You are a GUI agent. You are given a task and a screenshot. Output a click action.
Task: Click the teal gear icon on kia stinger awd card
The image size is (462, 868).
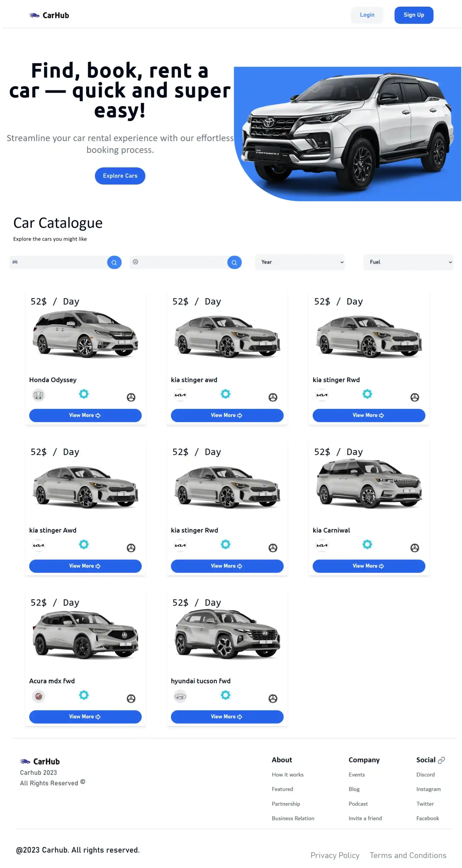225,393
